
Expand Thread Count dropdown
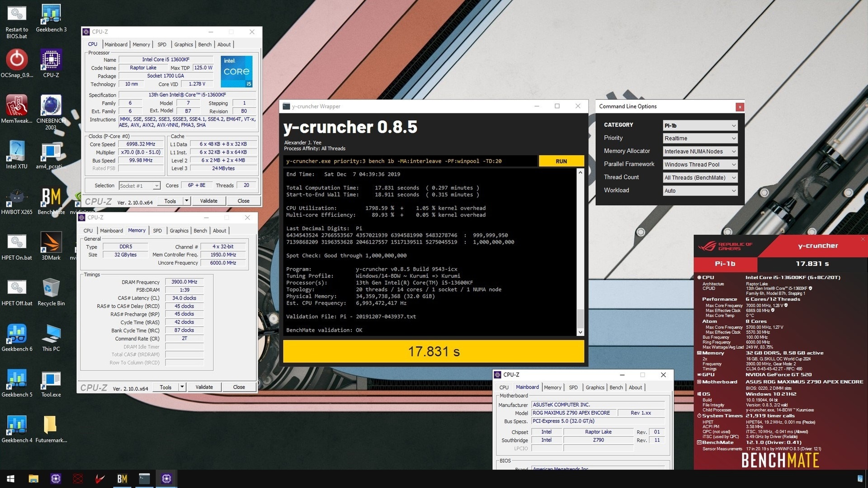click(x=700, y=178)
